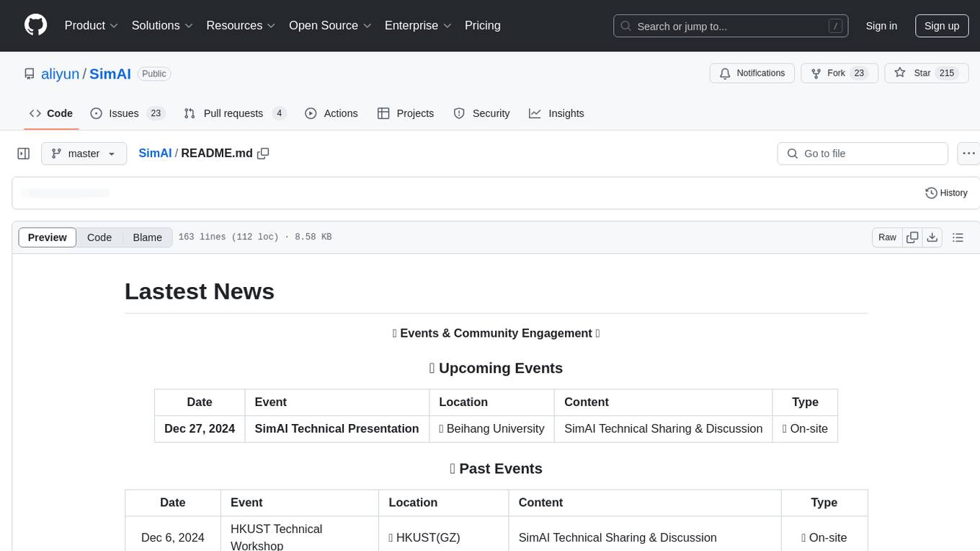Focus the Search or jump to field
The height and width of the screenshot is (551, 980).
tap(731, 26)
